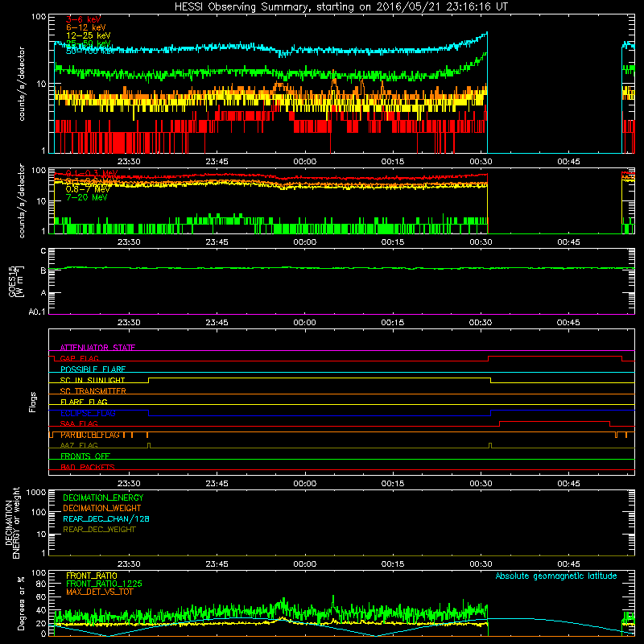Click the 60 tick label on bottom panel axis
Image resolution: width=644 pixels, height=644 pixels.
pos(42,597)
